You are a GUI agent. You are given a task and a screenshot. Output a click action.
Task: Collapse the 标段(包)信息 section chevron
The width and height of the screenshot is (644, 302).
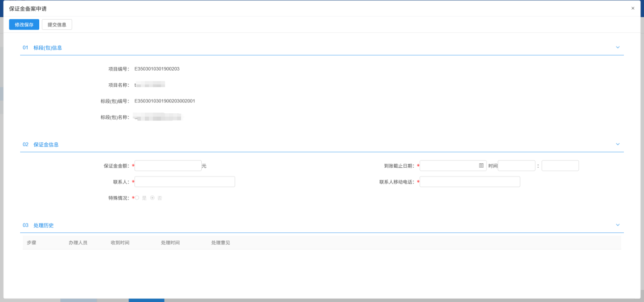point(617,48)
